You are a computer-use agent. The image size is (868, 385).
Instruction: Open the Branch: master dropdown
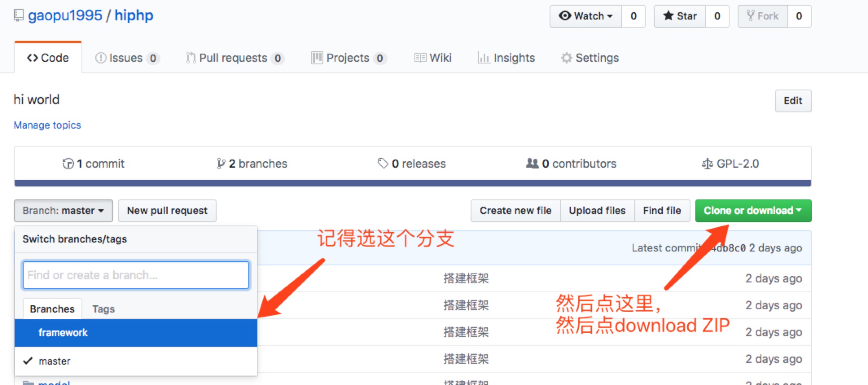tap(64, 211)
